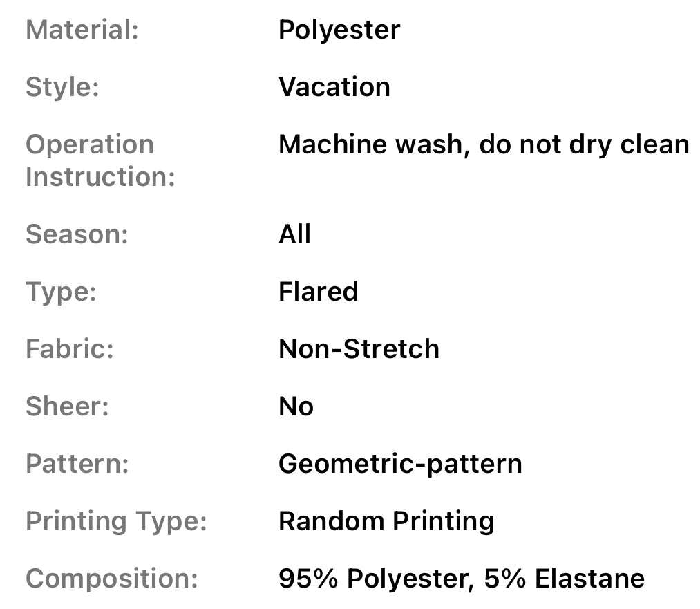Click the Composition label

[113, 579]
